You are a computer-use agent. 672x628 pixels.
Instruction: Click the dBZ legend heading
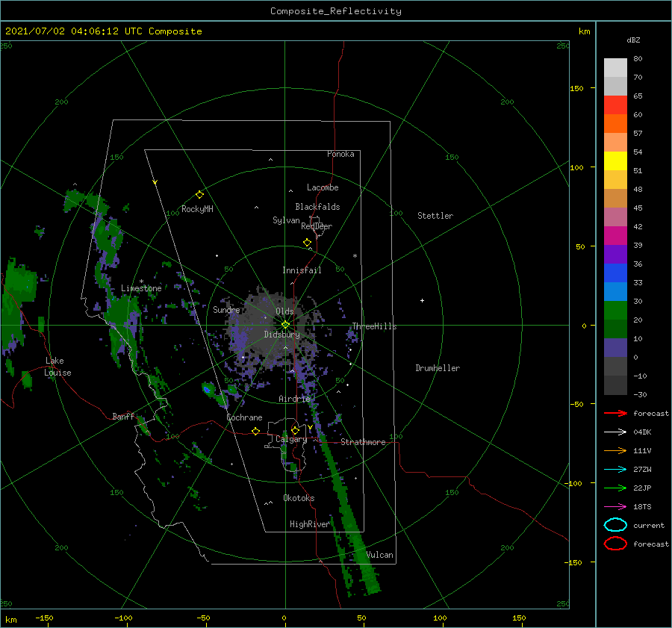click(x=633, y=40)
